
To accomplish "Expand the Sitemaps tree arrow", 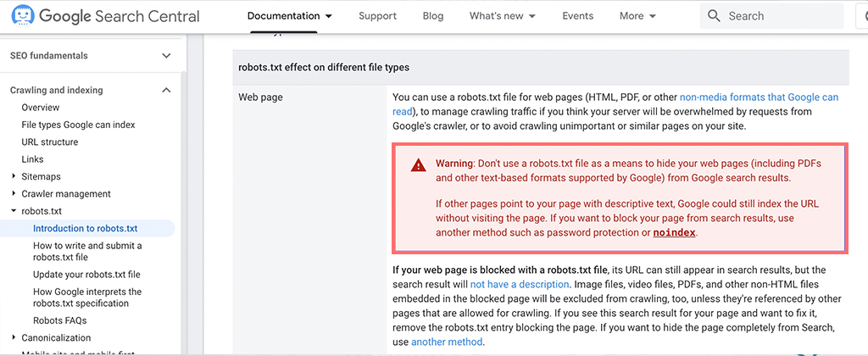I will 14,176.
